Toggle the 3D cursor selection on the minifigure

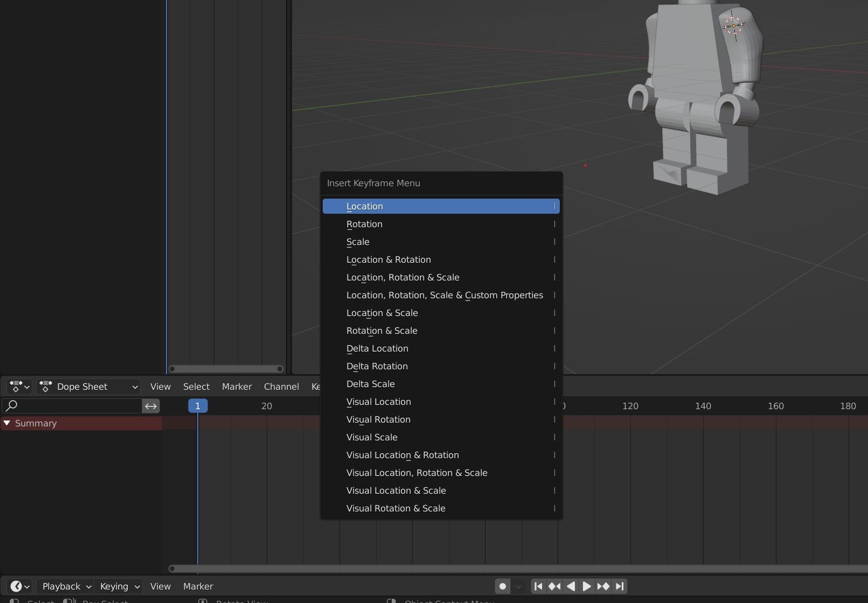point(734,25)
